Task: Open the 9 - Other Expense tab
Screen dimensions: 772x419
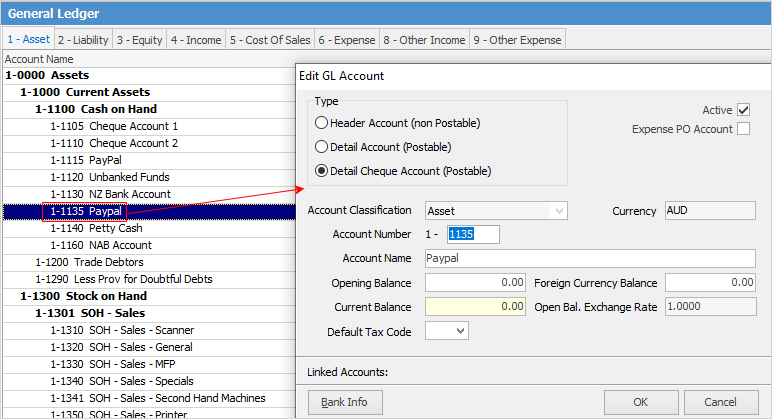Action: (517, 40)
